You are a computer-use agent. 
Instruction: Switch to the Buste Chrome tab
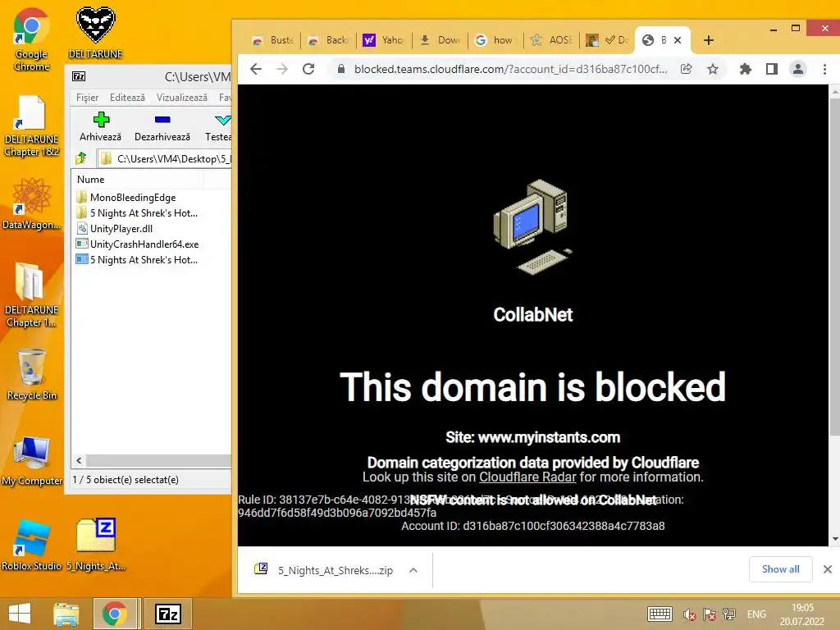(x=273, y=40)
